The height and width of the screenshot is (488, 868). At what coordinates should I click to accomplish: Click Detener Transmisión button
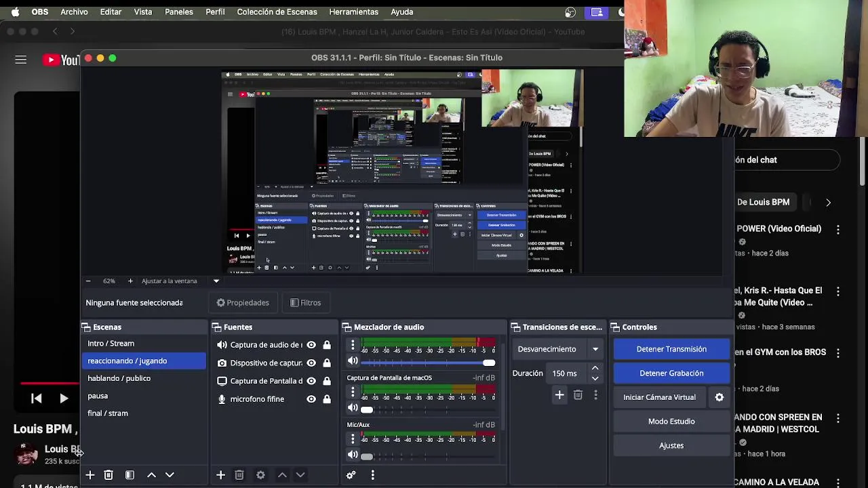[671, 349]
